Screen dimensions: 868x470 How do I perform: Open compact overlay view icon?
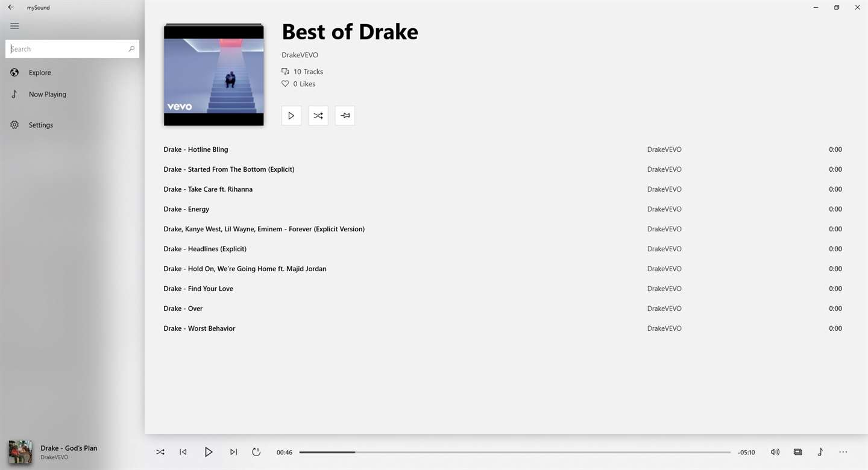[x=798, y=452]
